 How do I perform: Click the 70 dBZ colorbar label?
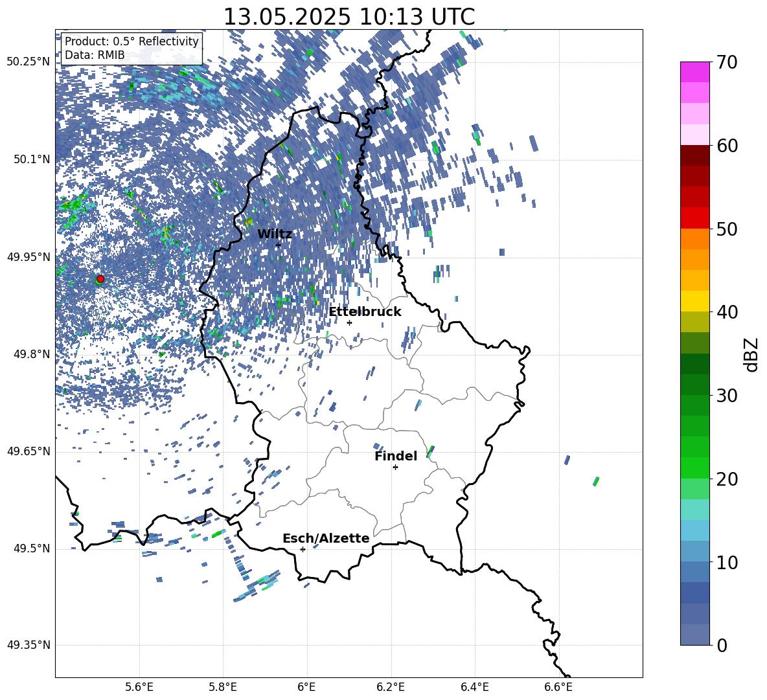727,62
